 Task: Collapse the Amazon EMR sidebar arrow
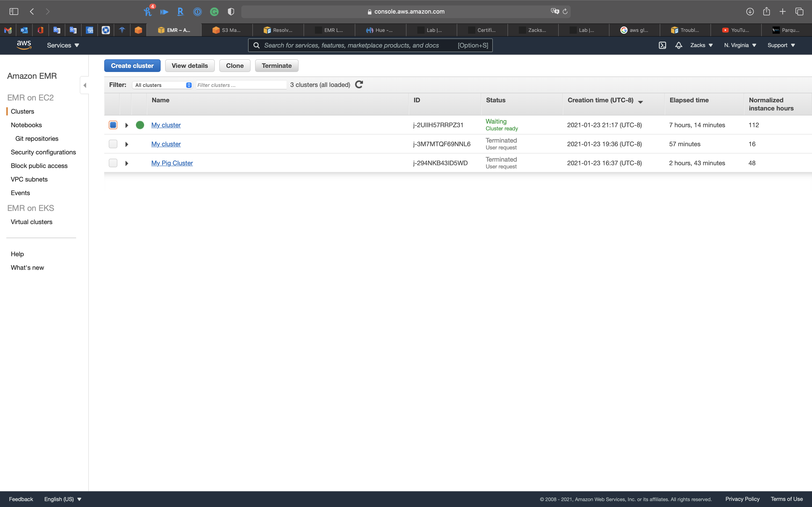click(x=85, y=85)
